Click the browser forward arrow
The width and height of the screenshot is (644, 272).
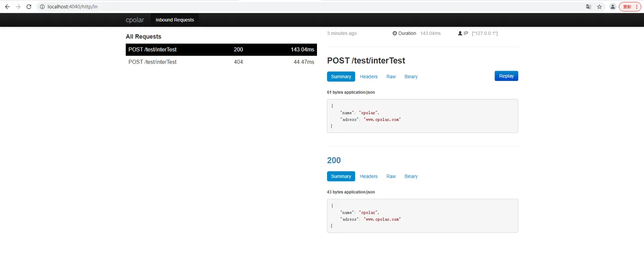point(18,7)
